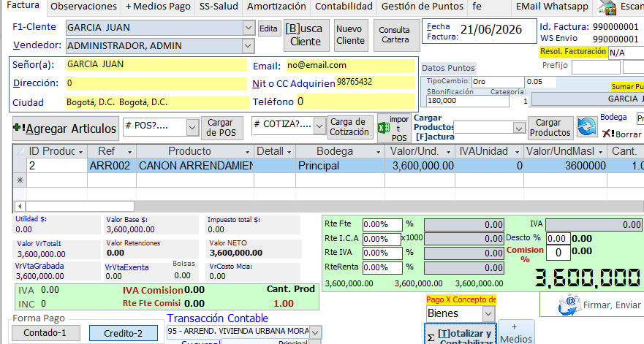Viewport: 644px width, 344px height.
Task: Click the Cargar Productos button
Action: (550, 128)
